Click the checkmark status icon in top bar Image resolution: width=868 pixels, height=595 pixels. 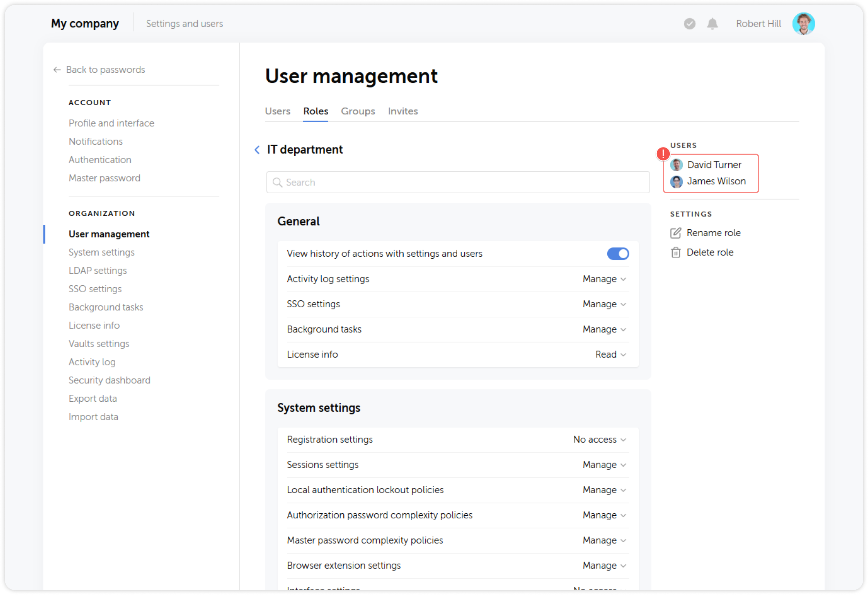point(689,24)
